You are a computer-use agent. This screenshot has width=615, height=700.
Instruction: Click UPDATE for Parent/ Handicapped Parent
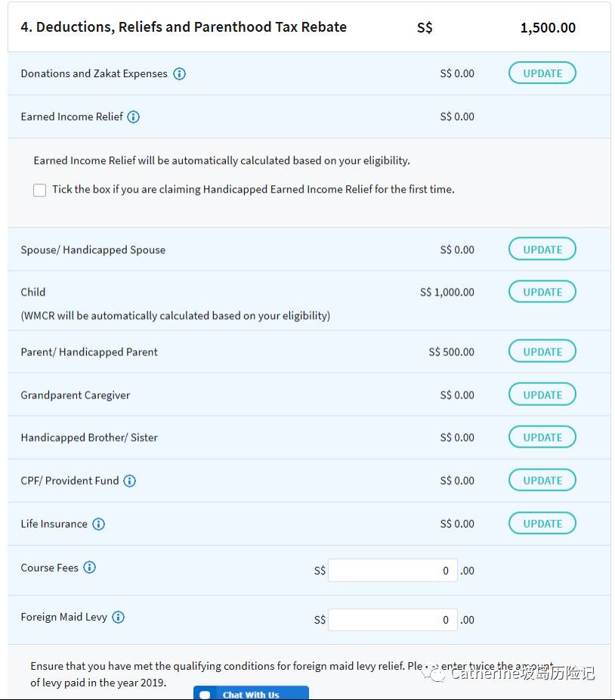click(x=542, y=352)
